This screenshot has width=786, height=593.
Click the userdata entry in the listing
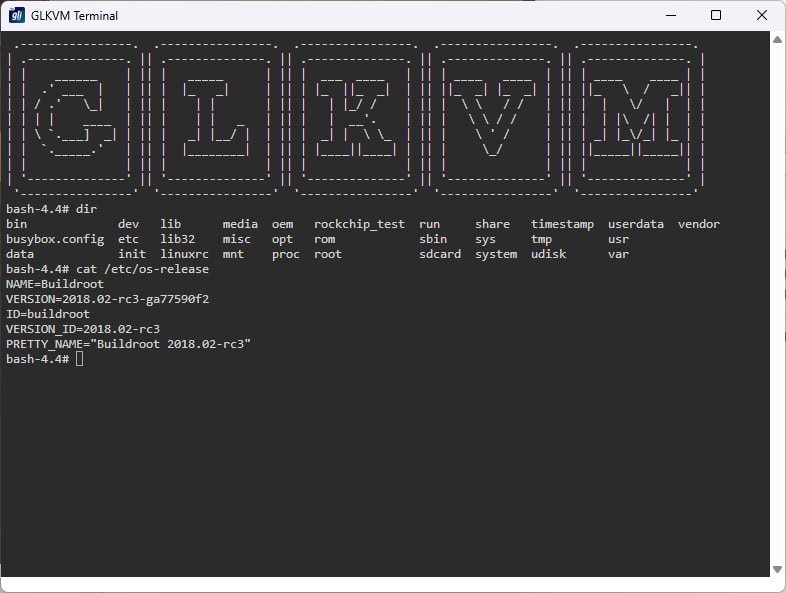pos(635,224)
